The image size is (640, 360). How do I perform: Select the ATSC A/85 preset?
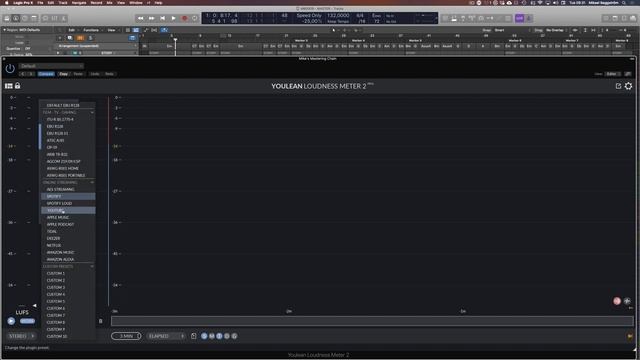pyautogui.click(x=68, y=140)
